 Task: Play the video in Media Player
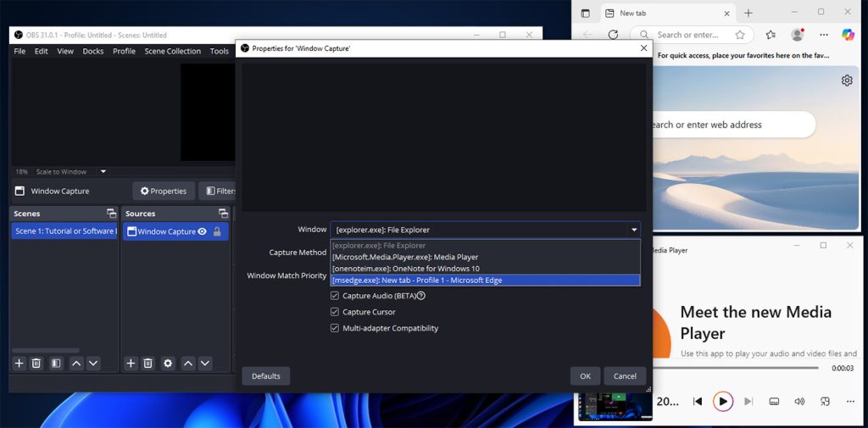[x=723, y=402]
